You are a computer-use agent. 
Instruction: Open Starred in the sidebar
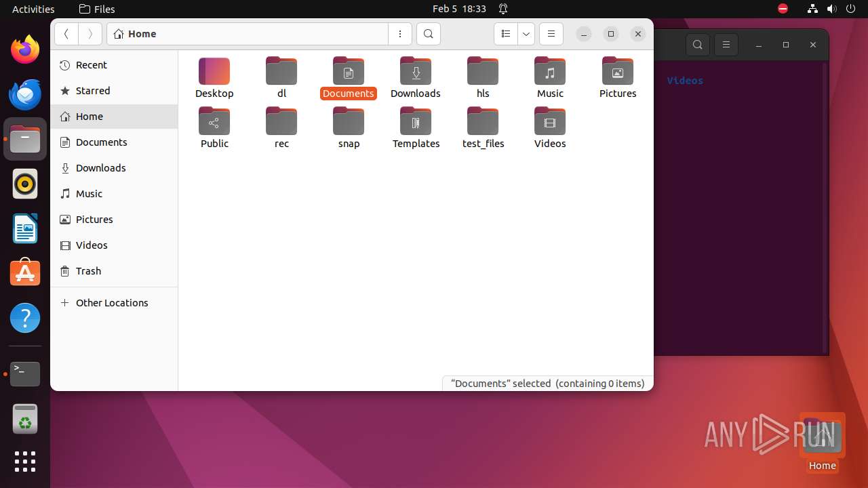(114, 91)
